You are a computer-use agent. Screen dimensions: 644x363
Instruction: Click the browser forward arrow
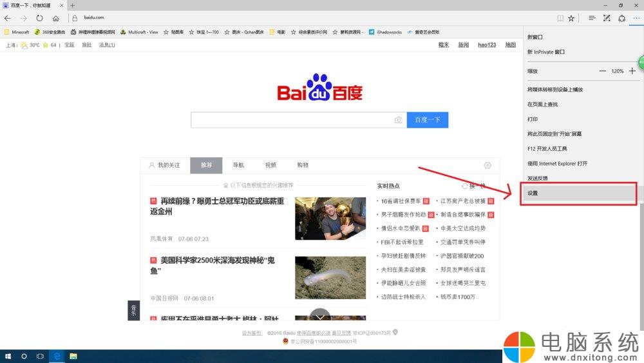23,18
